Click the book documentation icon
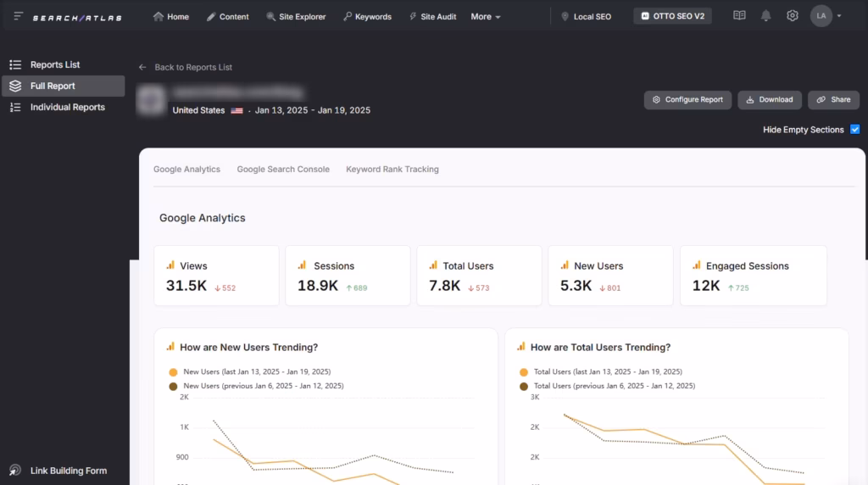The height and width of the screenshot is (485, 868). 739,16
